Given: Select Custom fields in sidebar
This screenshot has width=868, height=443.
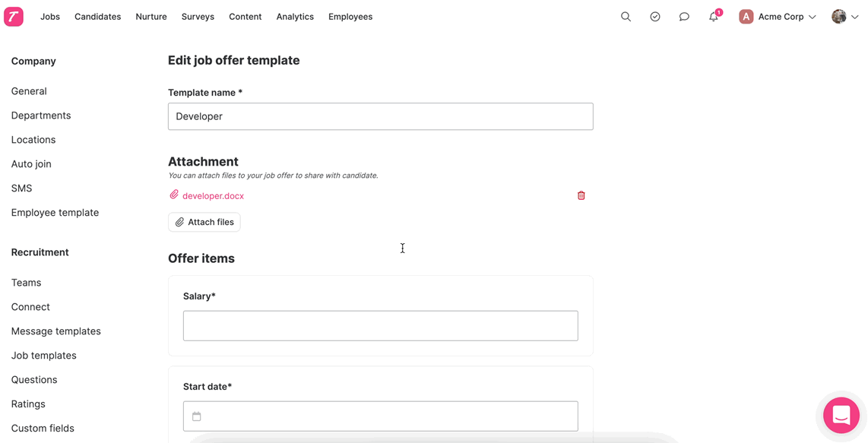Looking at the screenshot, I should click(x=43, y=428).
